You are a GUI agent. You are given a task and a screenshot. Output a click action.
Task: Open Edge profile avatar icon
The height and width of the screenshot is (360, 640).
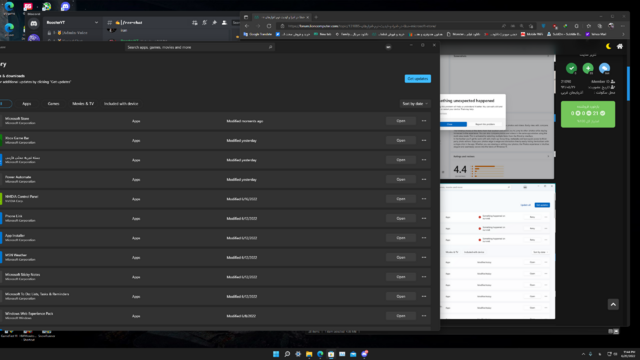pyautogui.click(x=611, y=26)
